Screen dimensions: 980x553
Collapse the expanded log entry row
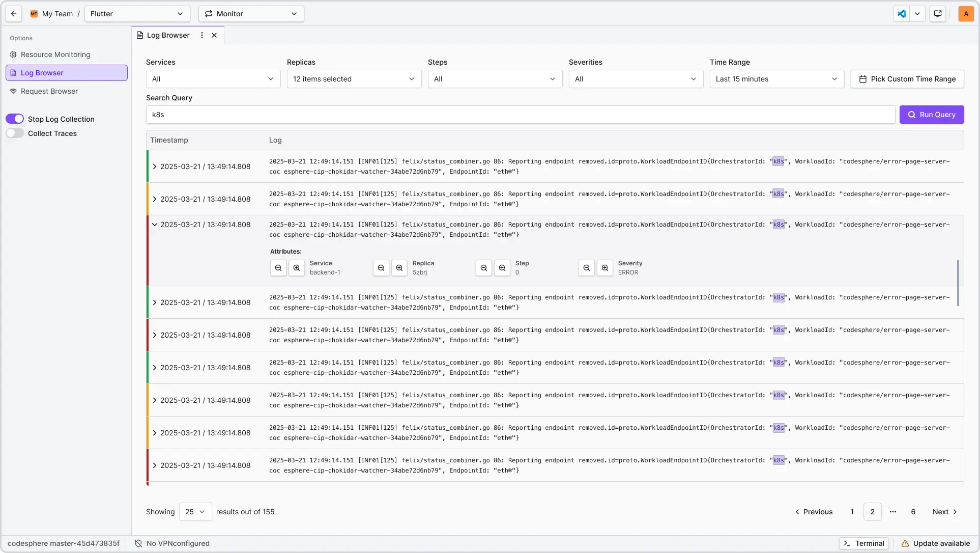click(x=155, y=225)
